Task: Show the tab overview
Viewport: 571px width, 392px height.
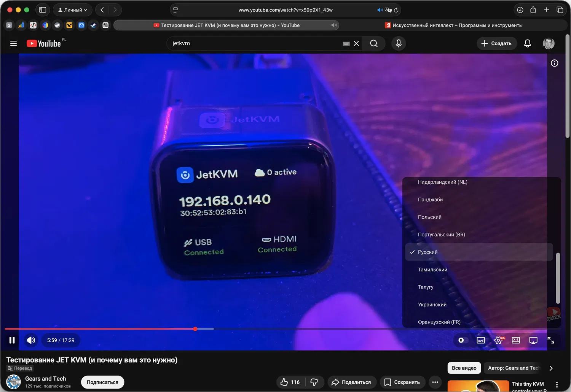Action: pyautogui.click(x=560, y=10)
